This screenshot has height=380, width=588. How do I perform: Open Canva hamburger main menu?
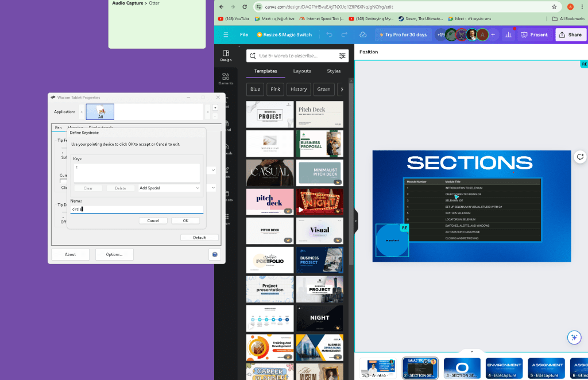pyautogui.click(x=226, y=34)
